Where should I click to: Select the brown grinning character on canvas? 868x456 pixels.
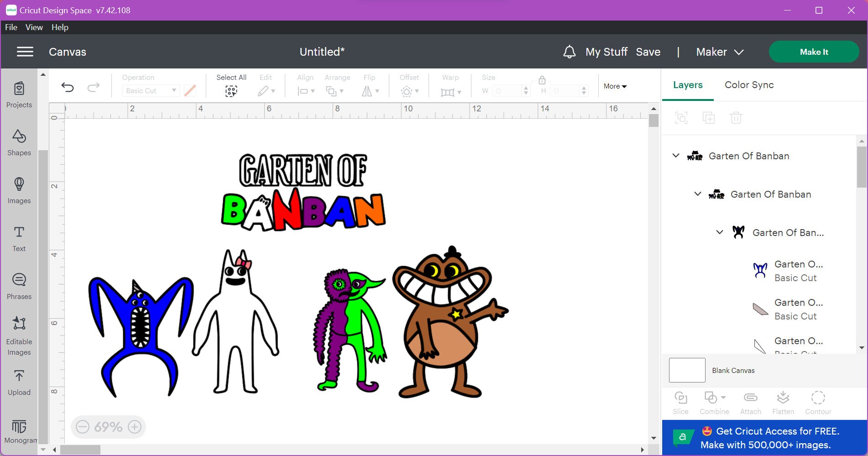[450, 322]
